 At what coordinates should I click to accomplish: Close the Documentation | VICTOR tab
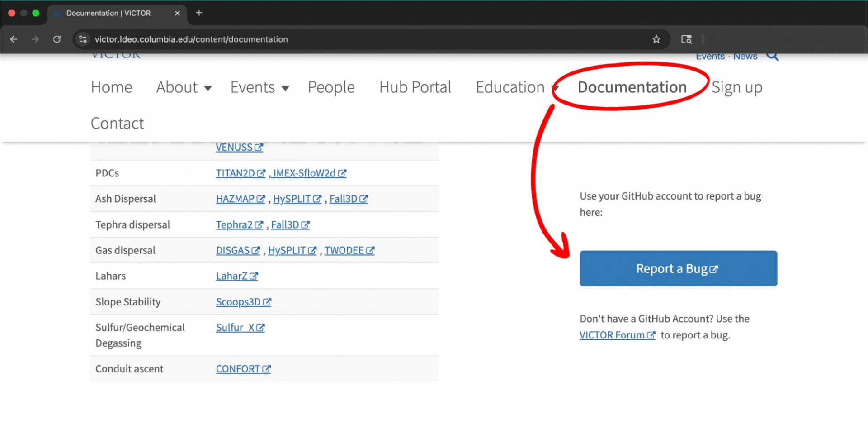pyautogui.click(x=177, y=13)
